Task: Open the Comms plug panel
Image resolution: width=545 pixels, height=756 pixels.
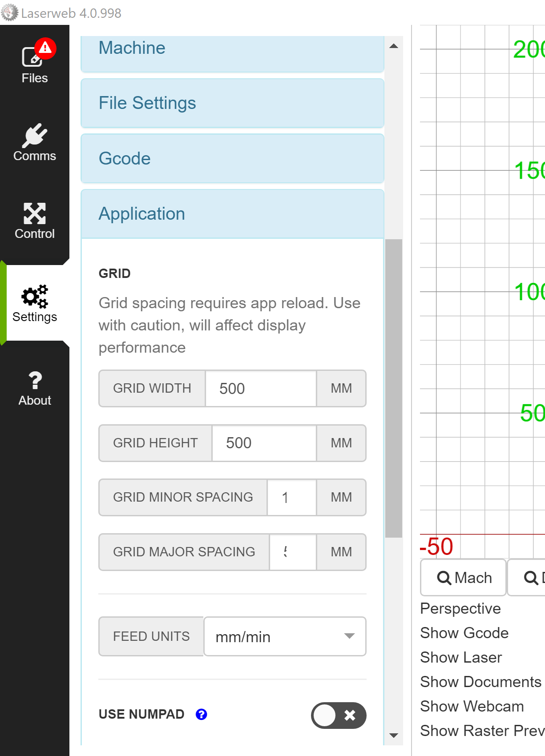Action: 35,142
